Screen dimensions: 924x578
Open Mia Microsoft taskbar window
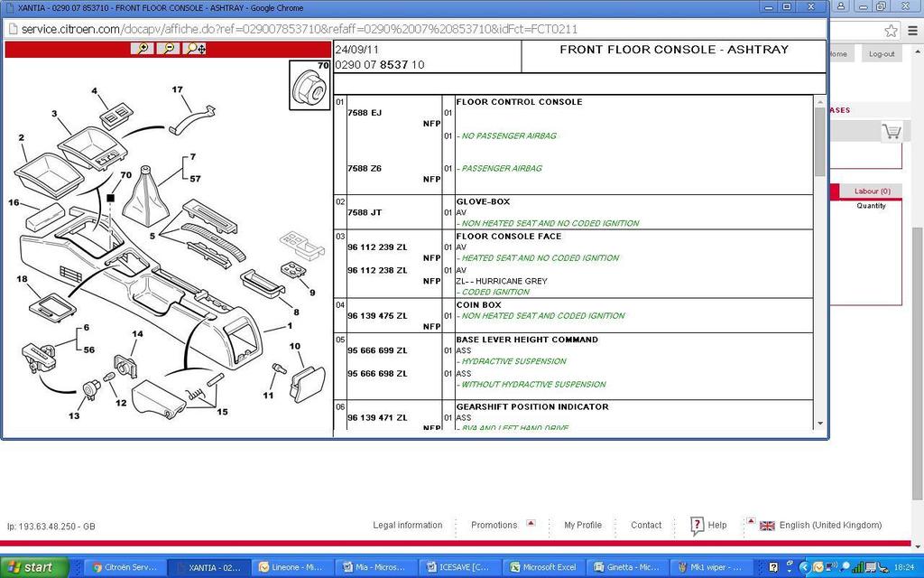pyautogui.click(x=376, y=567)
